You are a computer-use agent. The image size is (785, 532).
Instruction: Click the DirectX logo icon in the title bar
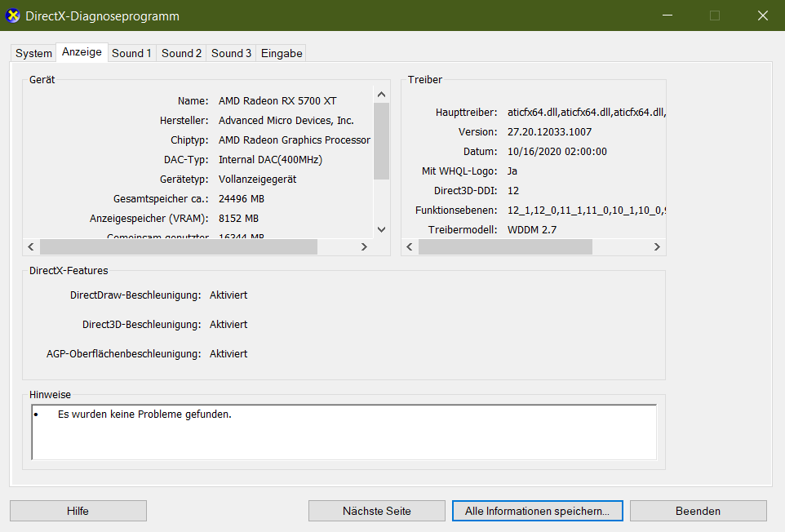coord(13,16)
